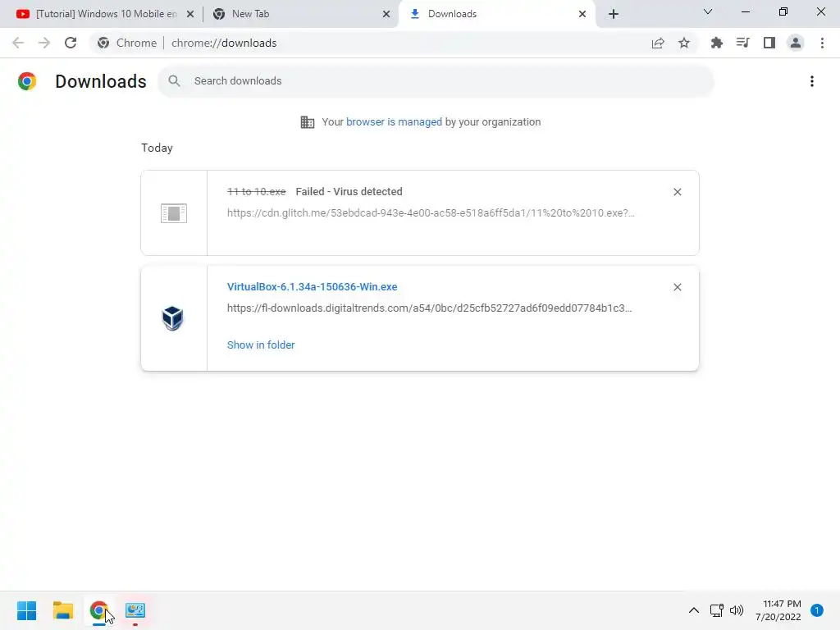Minimize the Chrome window
840x630 pixels.
pyautogui.click(x=745, y=11)
